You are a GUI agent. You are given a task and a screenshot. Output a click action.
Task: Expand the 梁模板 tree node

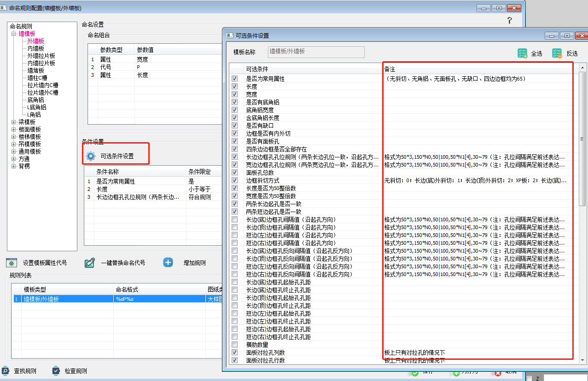(14, 122)
